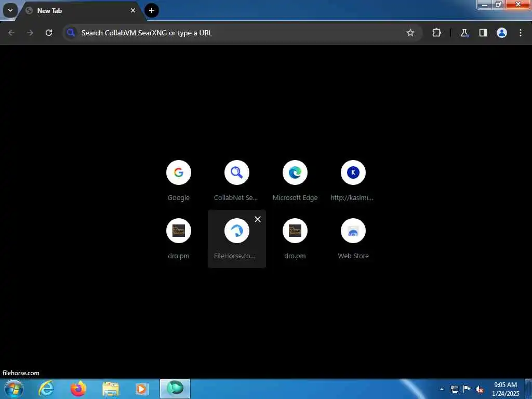Open the FileHorse.co... shortcut
The width and height of the screenshot is (532, 399).
coord(236,239)
